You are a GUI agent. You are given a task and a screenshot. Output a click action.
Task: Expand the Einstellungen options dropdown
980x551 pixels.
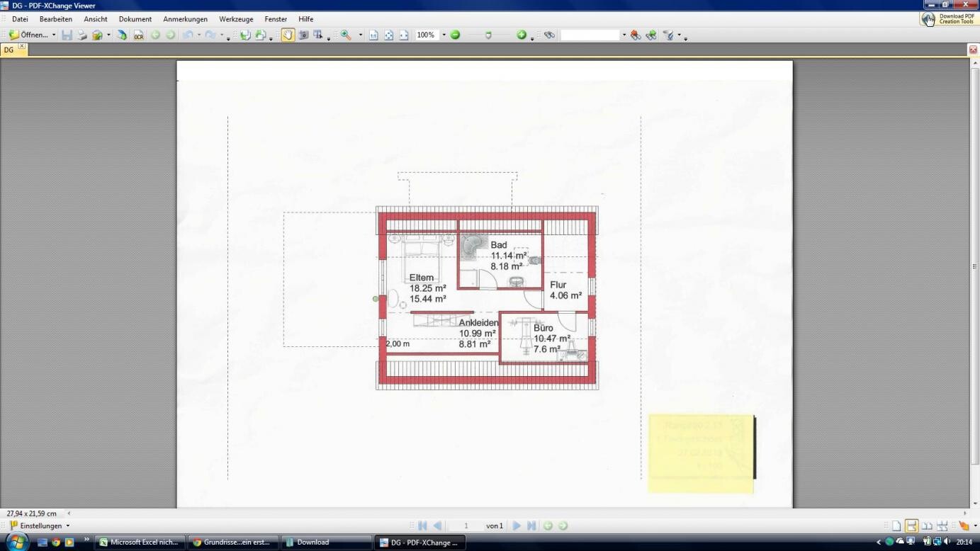tap(68, 526)
